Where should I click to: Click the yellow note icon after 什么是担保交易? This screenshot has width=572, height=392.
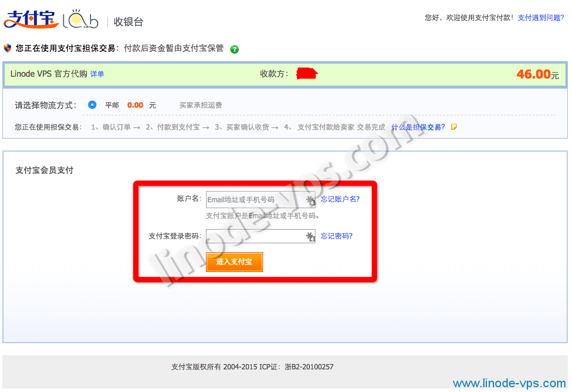[454, 127]
